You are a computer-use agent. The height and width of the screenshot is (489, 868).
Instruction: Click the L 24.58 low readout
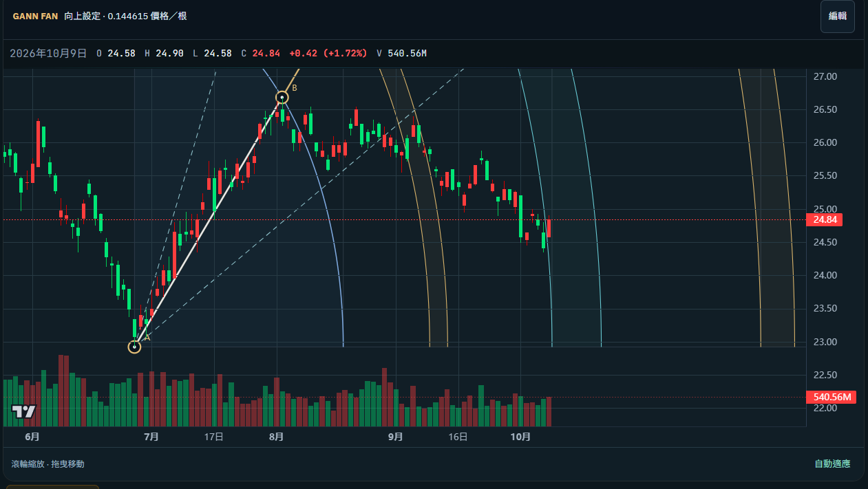tap(212, 53)
